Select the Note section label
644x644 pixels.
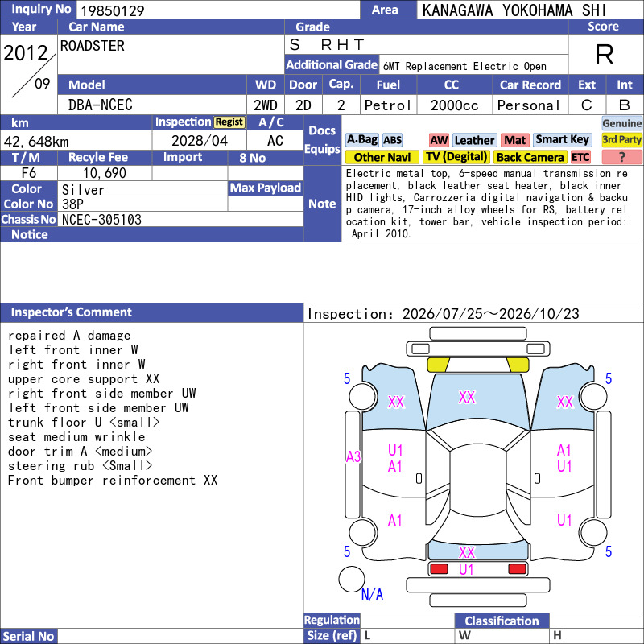pos(322,204)
